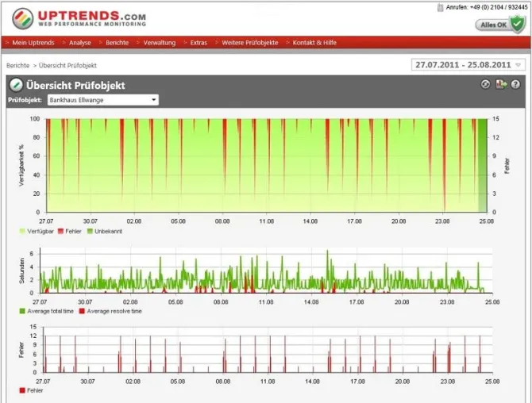Open the help question mark icon
The height and width of the screenshot is (403, 532).
[515, 84]
